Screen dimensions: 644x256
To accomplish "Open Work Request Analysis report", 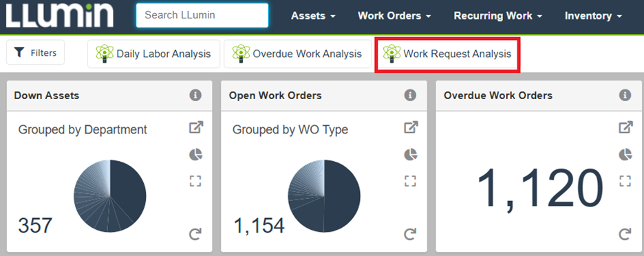I will click(x=447, y=54).
